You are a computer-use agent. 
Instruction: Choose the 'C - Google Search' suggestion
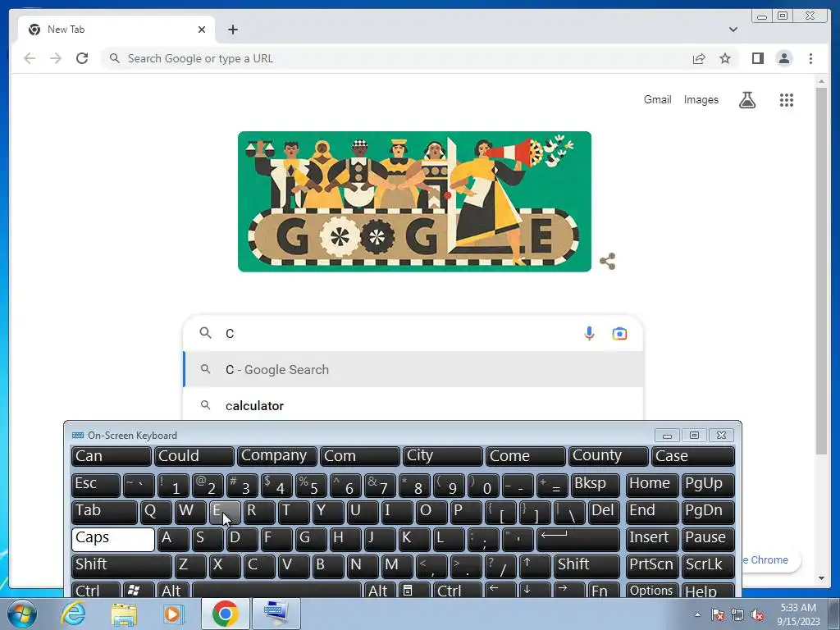tap(413, 369)
